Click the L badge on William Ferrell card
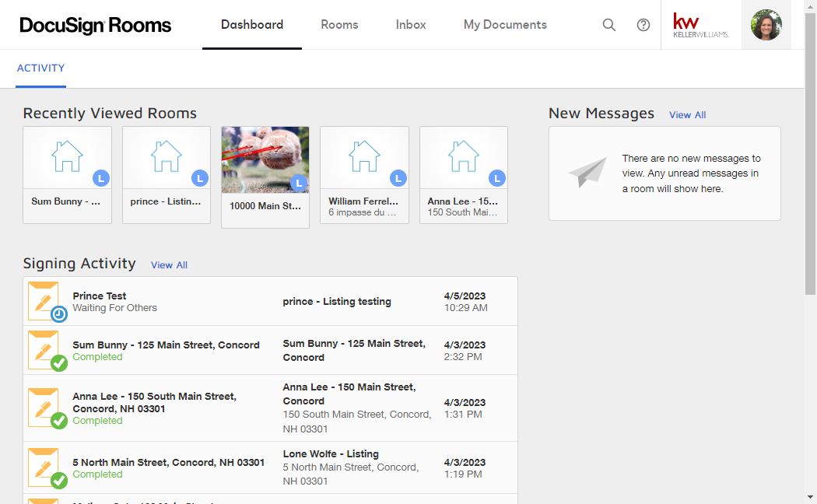 [398, 178]
